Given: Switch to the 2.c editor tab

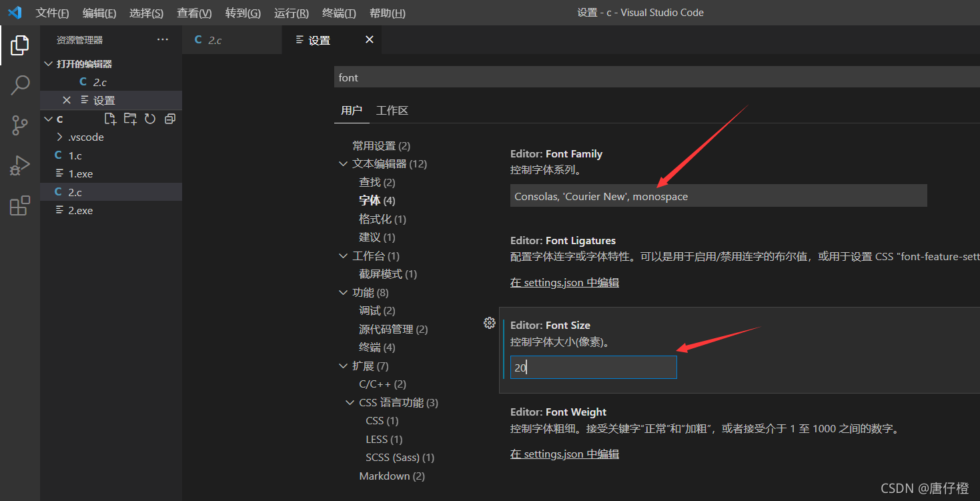Looking at the screenshot, I should tap(232, 40).
